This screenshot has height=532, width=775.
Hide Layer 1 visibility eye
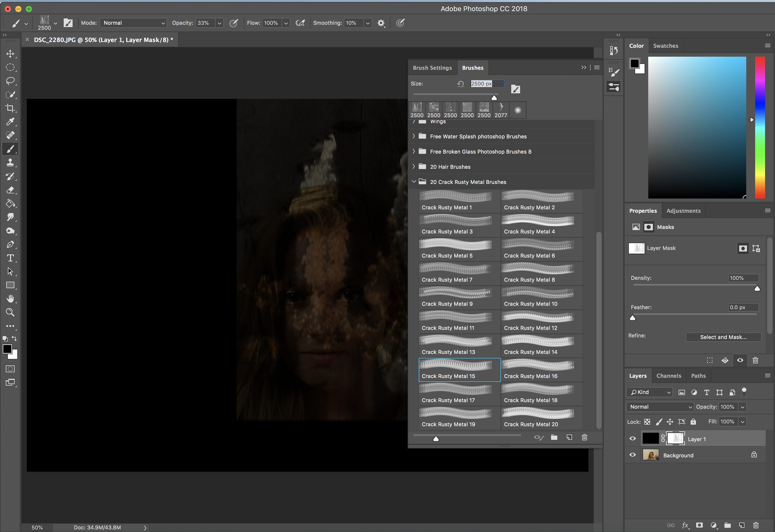click(632, 439)
